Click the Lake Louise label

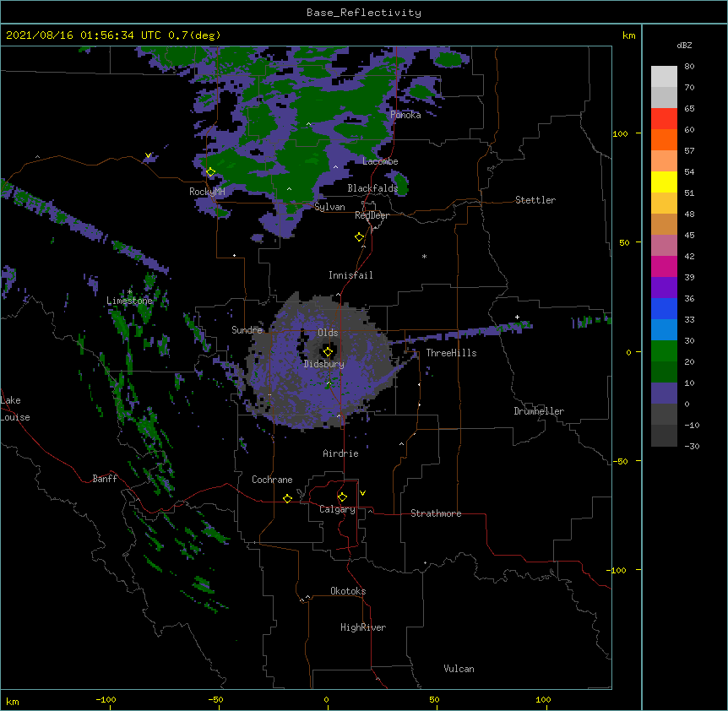tap(15, 409)
